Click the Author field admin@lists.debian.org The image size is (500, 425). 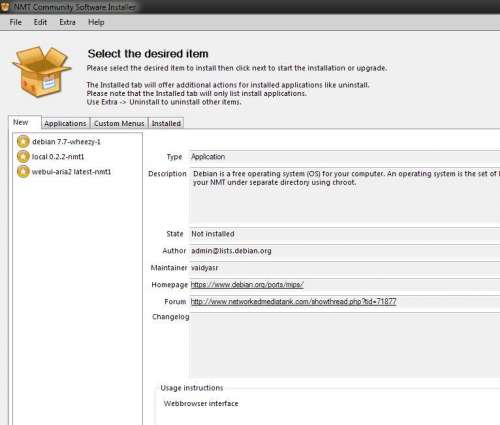pos(345,251)
